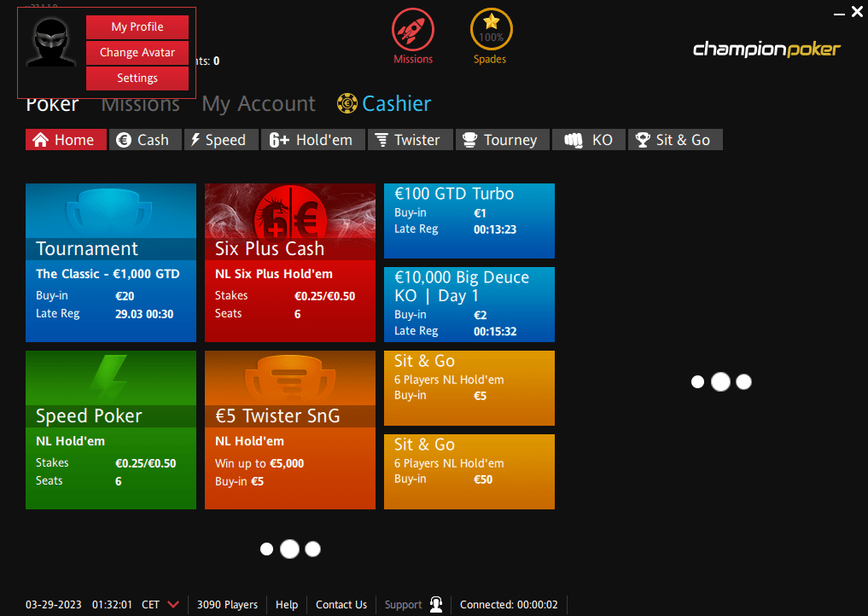Select the 6+ Hold'em tab
Screen dimensions: 868x616
click(x=312, y=140)
